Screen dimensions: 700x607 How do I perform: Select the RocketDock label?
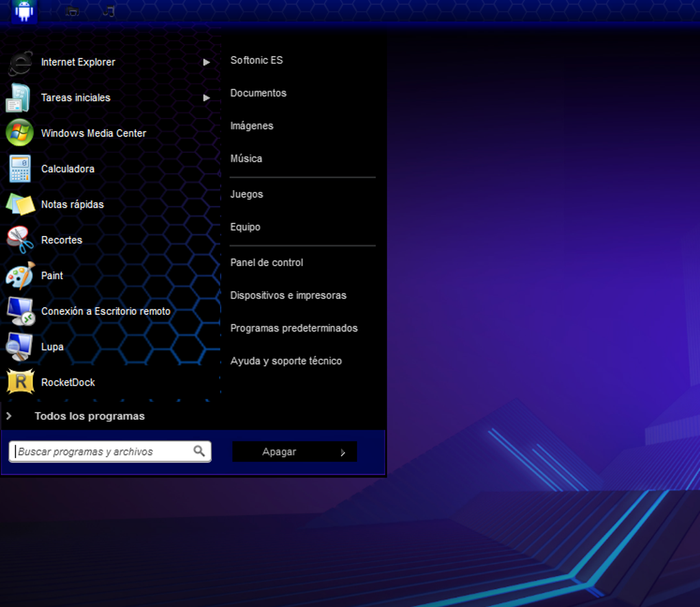pyautogui.click(x=68, y=383)
